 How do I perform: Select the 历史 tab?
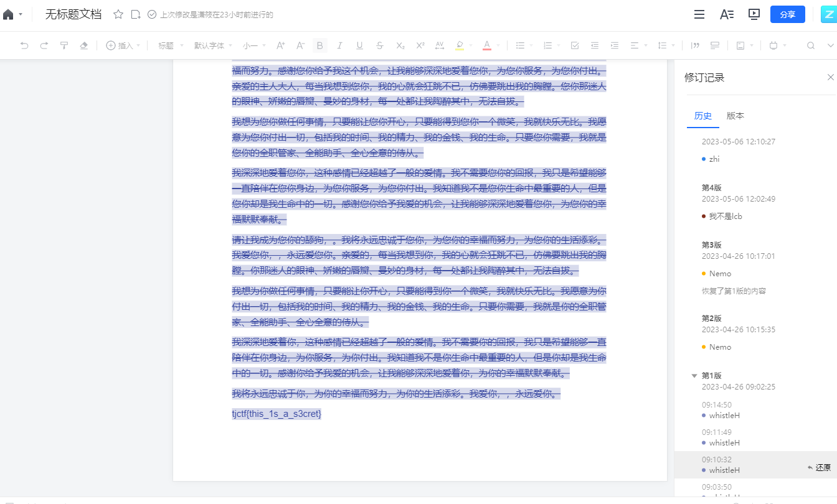(x=703, y=116)
